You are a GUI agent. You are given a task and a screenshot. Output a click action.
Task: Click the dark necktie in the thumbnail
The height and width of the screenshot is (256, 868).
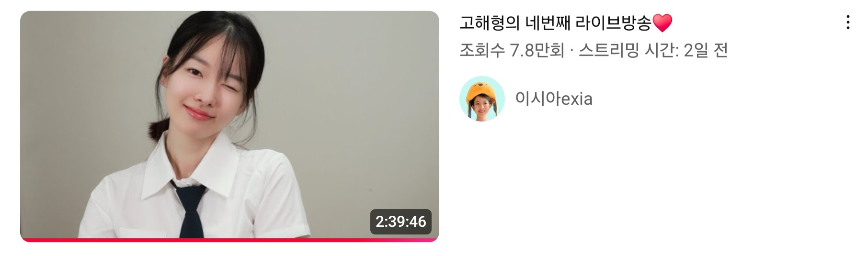(x=191, y=211)
